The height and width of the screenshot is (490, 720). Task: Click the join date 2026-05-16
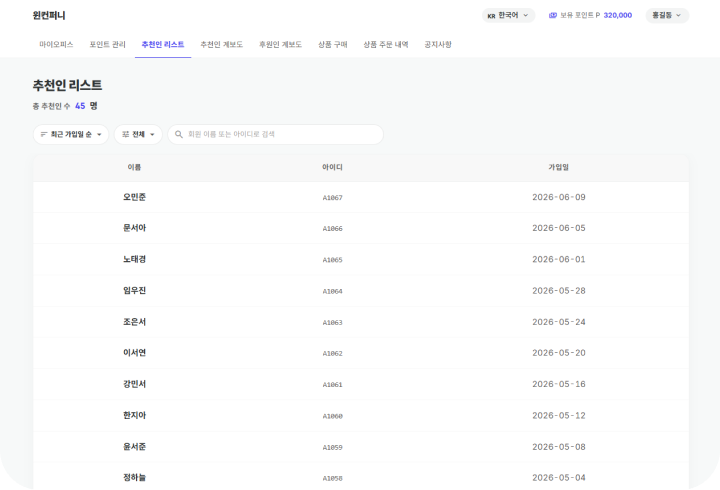[x=559, y=384]
